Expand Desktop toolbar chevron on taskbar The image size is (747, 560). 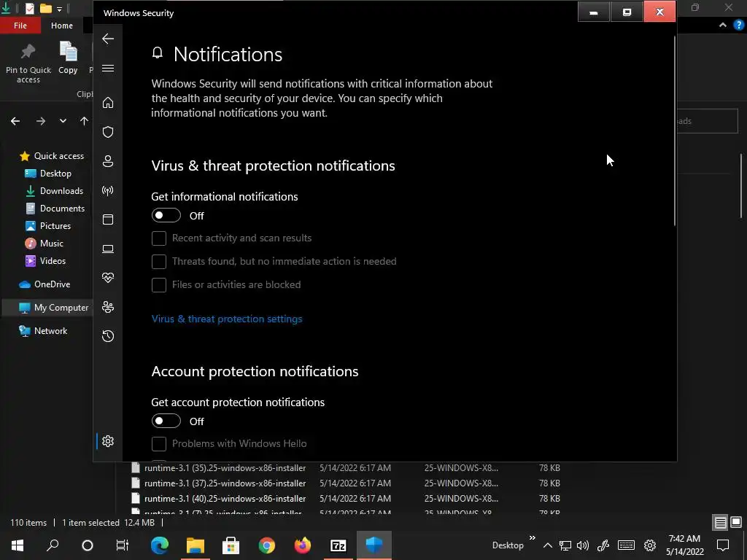[x=532, y=538]
